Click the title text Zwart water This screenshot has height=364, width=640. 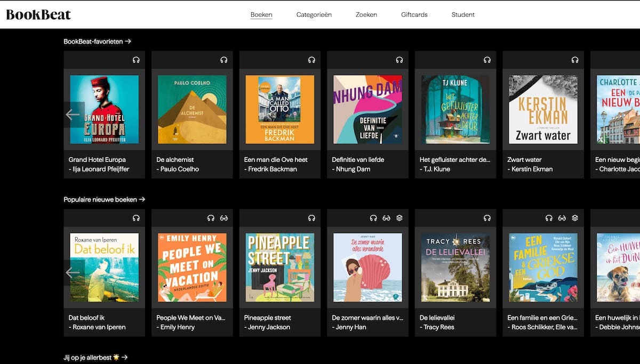[x=525, y=159]
